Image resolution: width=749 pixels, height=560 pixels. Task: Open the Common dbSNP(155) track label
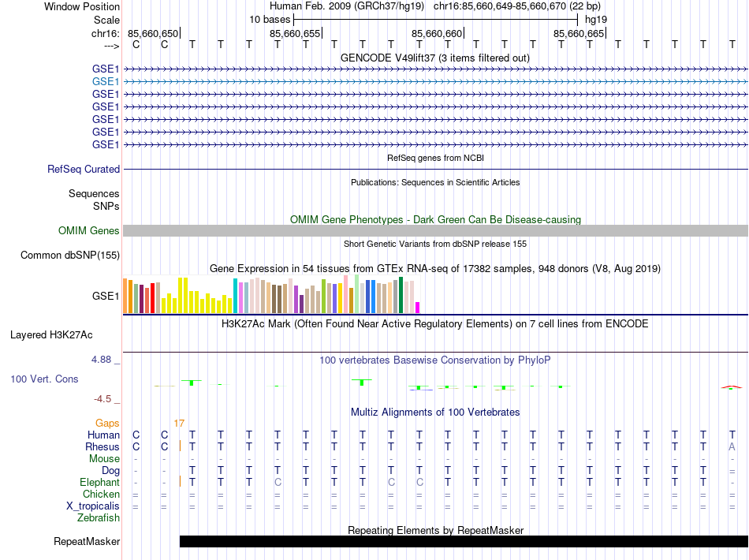tap(70, 255)
